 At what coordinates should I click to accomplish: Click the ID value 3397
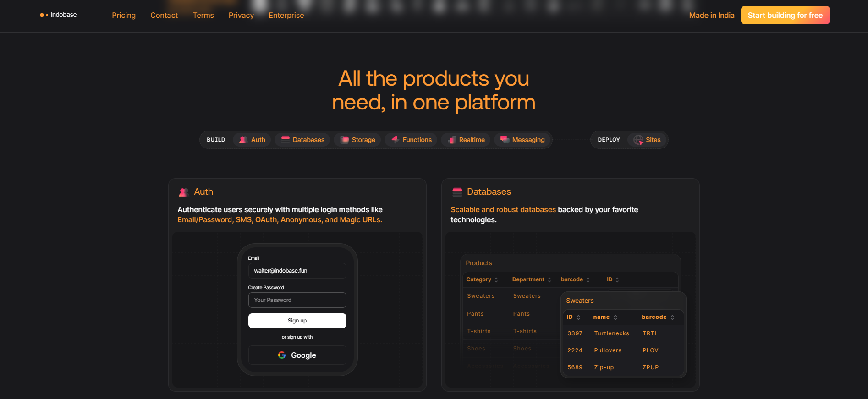[x=575, y=333]
